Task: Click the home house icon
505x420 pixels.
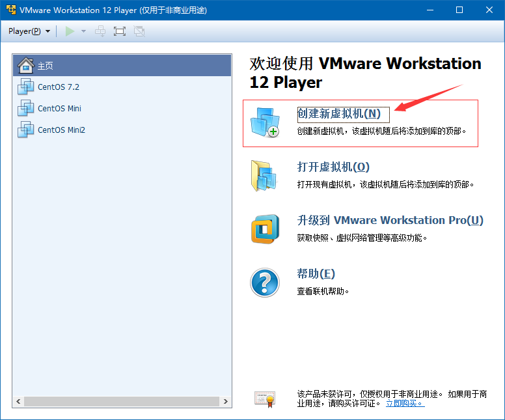Action: [26, 65]
